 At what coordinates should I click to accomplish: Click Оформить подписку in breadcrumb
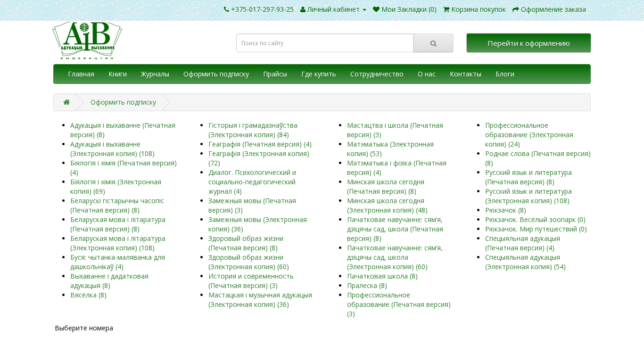[x=123, y=102]
